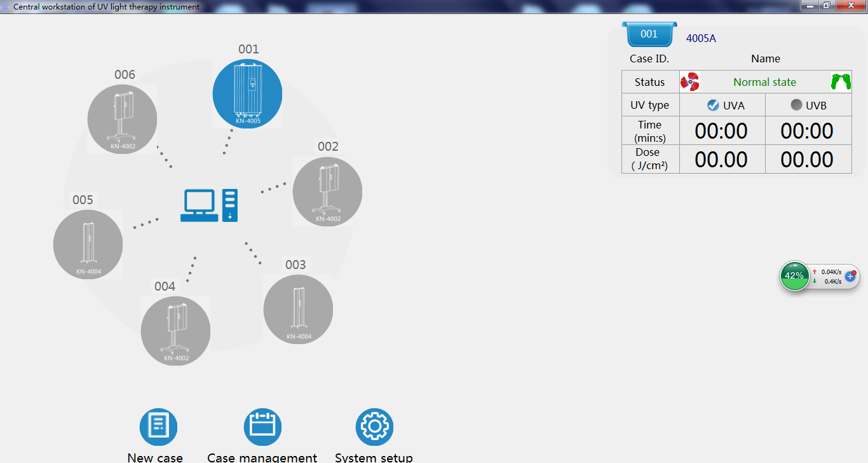Click the UVB dose value 00.00
Viewport: 868px width, 463px height.
(x=807, y=159)
